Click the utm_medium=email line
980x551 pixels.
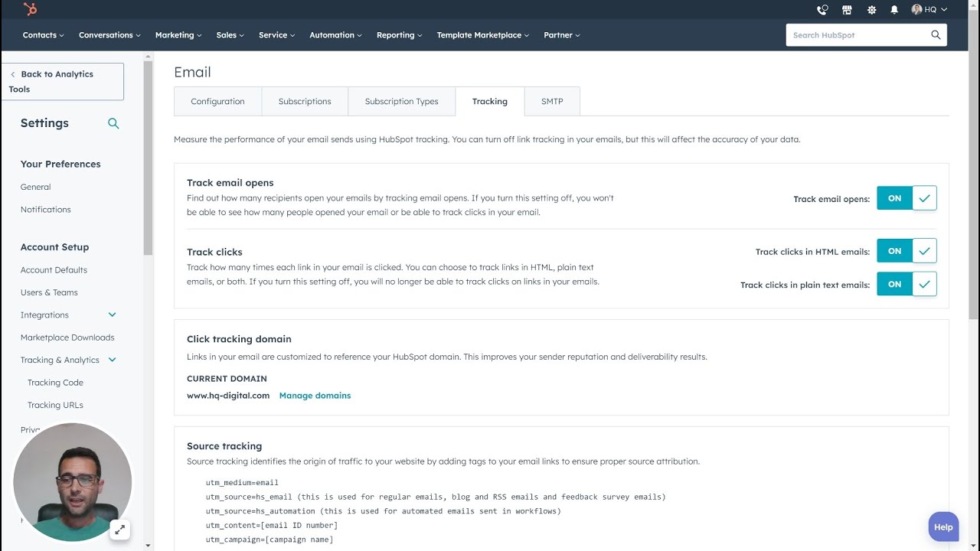[242, 483]
